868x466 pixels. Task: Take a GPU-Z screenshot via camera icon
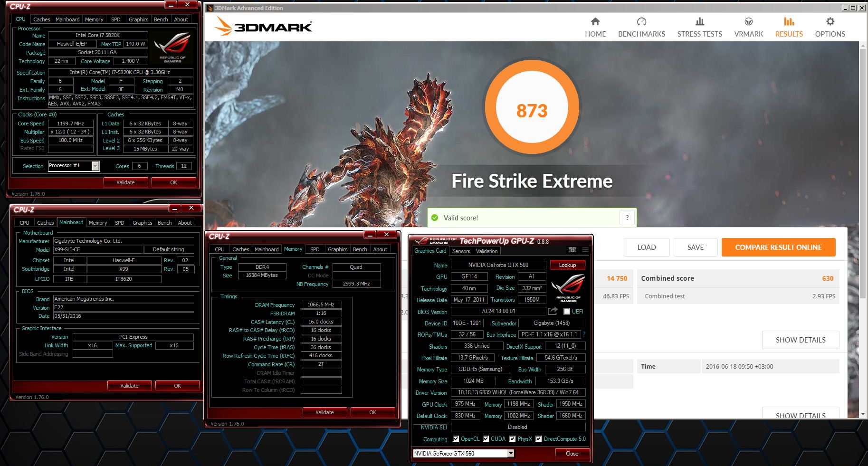coord(572,250)
